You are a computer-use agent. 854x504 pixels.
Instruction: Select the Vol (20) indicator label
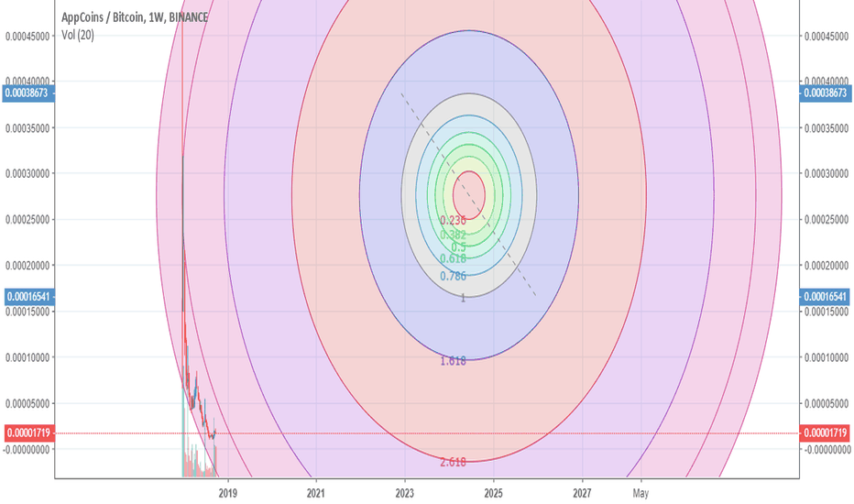click(x=77, y=36)
